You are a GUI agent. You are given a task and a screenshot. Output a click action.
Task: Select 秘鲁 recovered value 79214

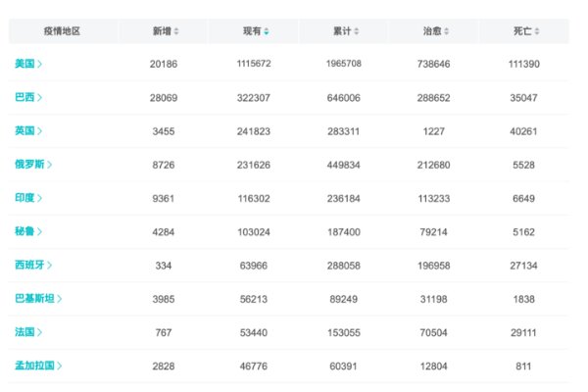tap(433, 232)
